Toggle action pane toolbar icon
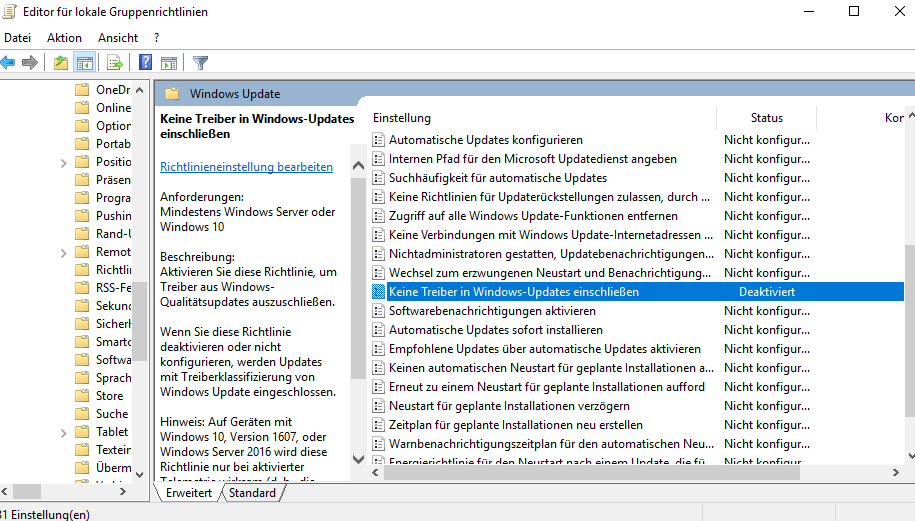Image resolution: width=915 pixels, height=521 pixels. [x=169, y=62]
